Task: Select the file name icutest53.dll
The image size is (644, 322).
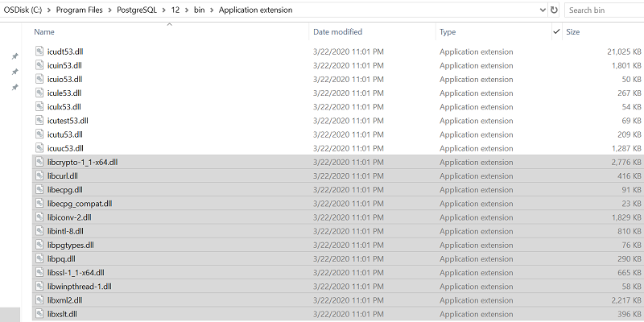Action: [x=68, y=121]
